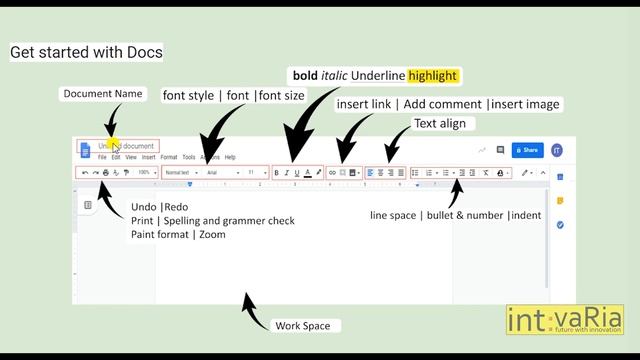This screenshot has width=640, height=360.
Task: Toggle center text alignment
Action: point(380,173)
